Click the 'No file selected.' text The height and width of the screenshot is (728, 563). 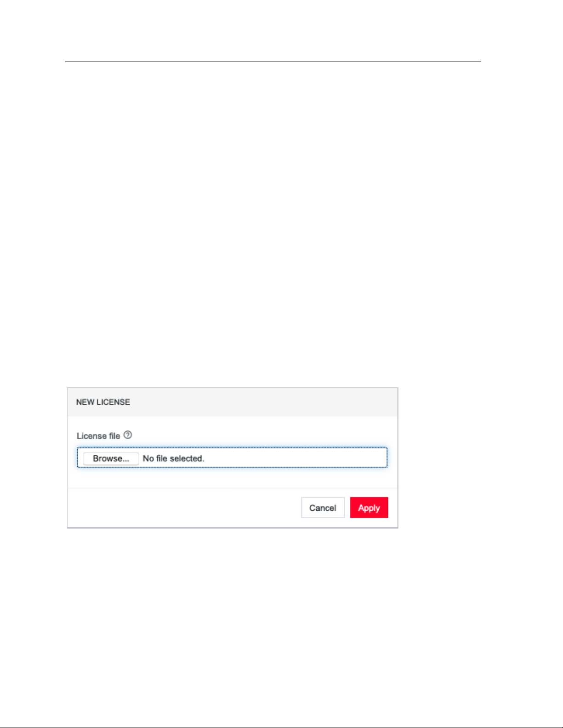173,458
